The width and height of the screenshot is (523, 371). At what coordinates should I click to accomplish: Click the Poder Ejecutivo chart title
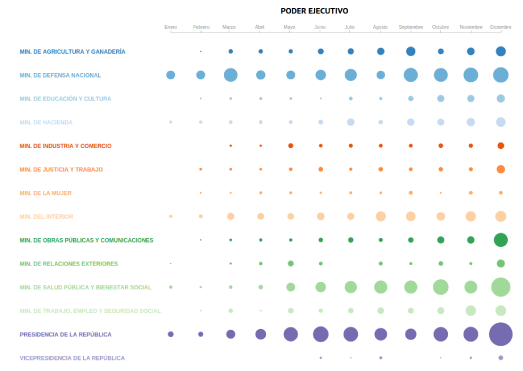pyautogui.click(x=314, y=11)
